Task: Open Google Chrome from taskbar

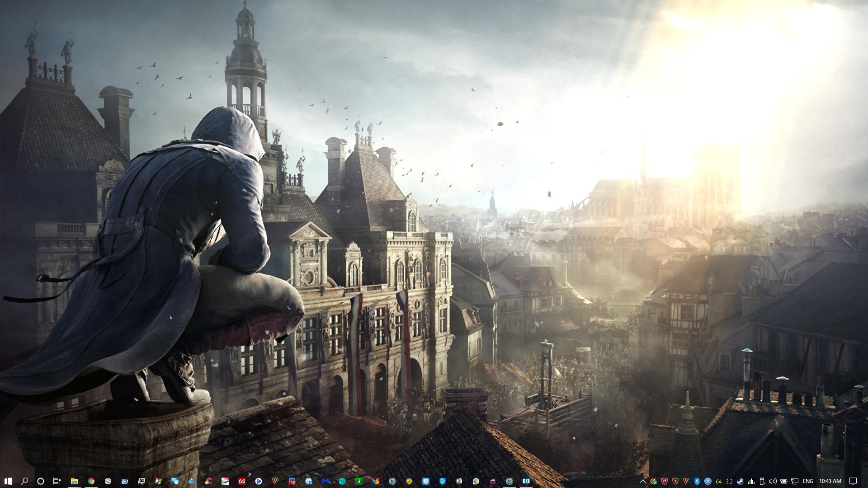Action: click(x=91, y=481)
